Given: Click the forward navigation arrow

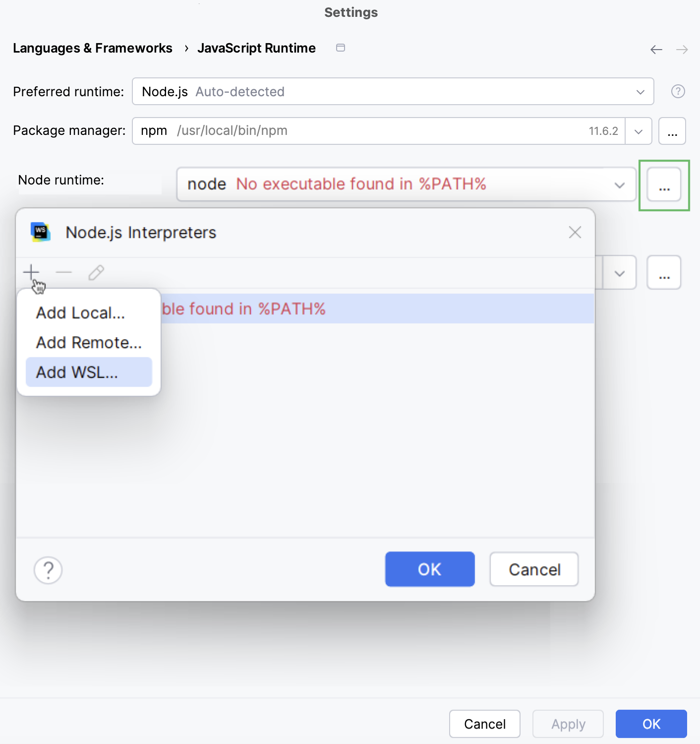Looking at the screenshot, I should click(682, 49).
